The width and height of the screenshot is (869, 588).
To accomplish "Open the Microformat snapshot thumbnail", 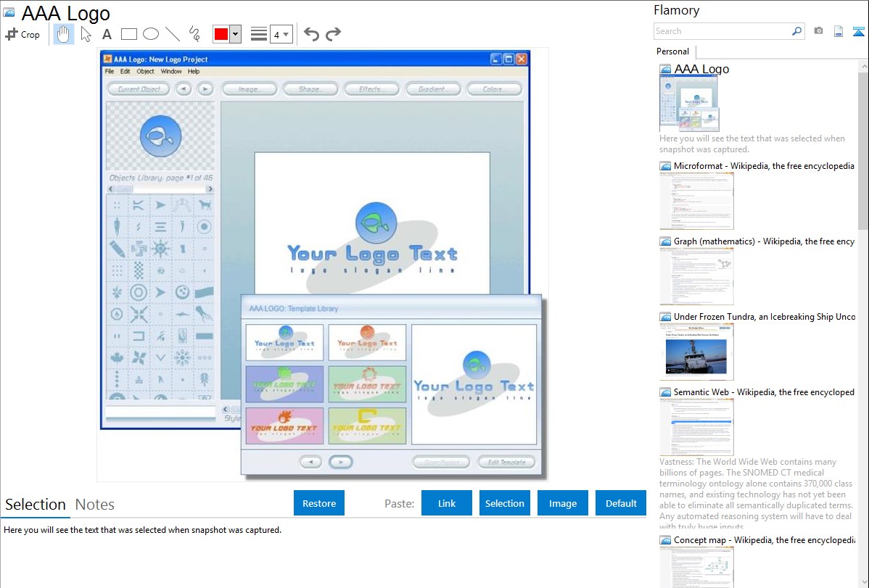I will click(696, 201).
